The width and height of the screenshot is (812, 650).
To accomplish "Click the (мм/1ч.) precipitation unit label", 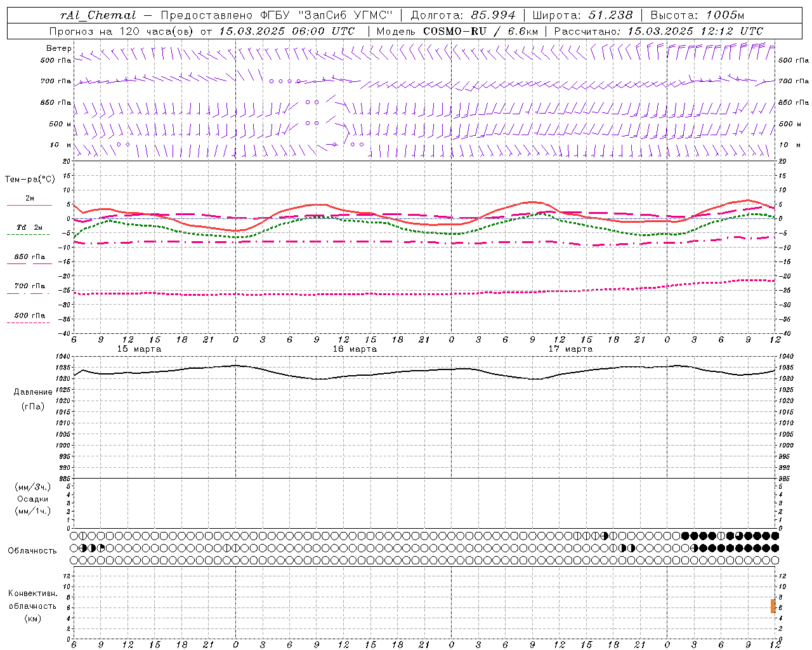I will pos(33,511).
